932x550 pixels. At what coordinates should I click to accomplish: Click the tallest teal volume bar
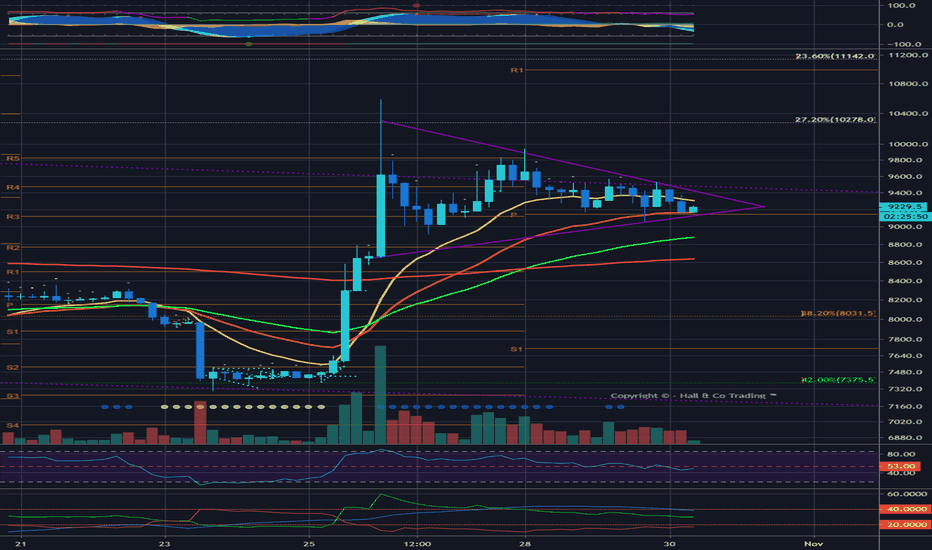coord(380,395)
